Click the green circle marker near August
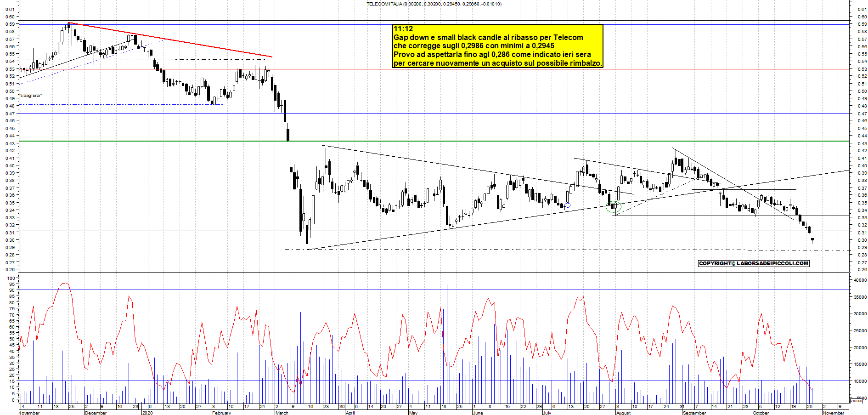Image resolution: width=868 pixels, height=415 pixels. coord(614,206)
